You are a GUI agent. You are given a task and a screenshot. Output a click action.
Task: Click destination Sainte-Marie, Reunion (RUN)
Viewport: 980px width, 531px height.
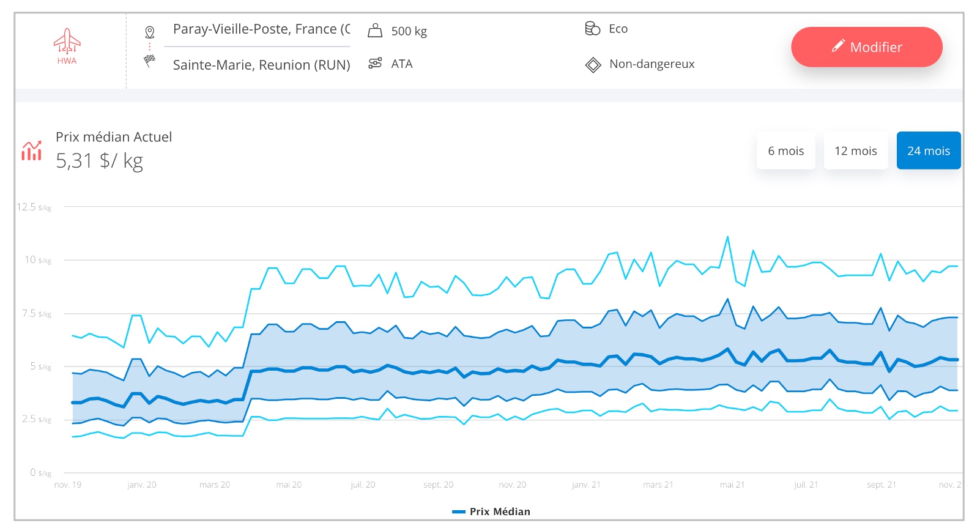coord(261,65)
